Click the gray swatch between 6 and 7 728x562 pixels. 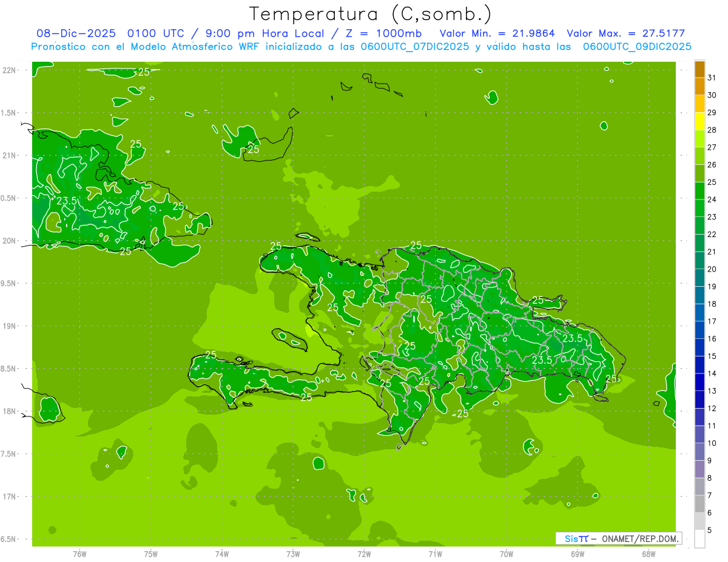point(699,504)
